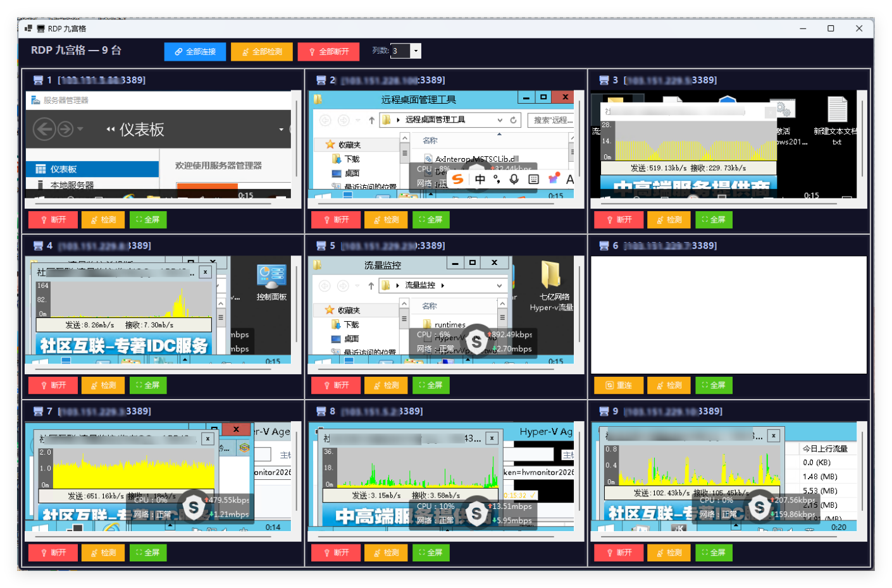Click the vertical scrollbar at session 1 right edge
The height and width of the screenshot is (588, 892).
tap(296, 137)
